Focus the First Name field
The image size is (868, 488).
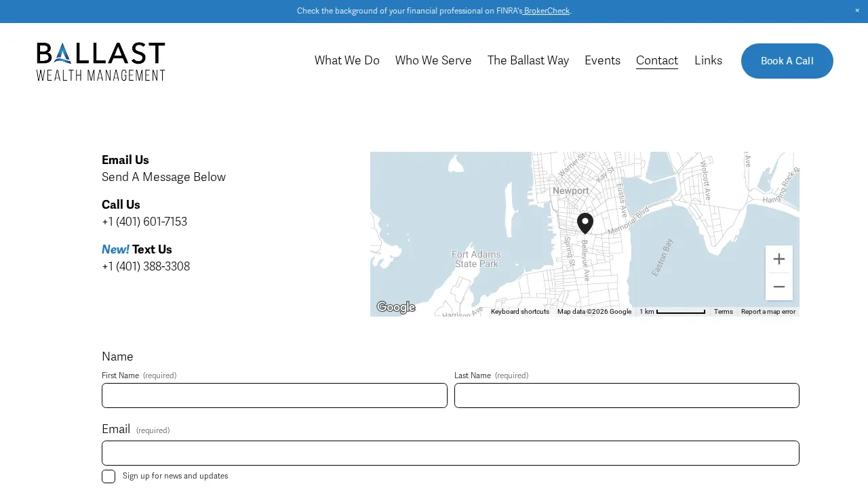coord(275,396)
